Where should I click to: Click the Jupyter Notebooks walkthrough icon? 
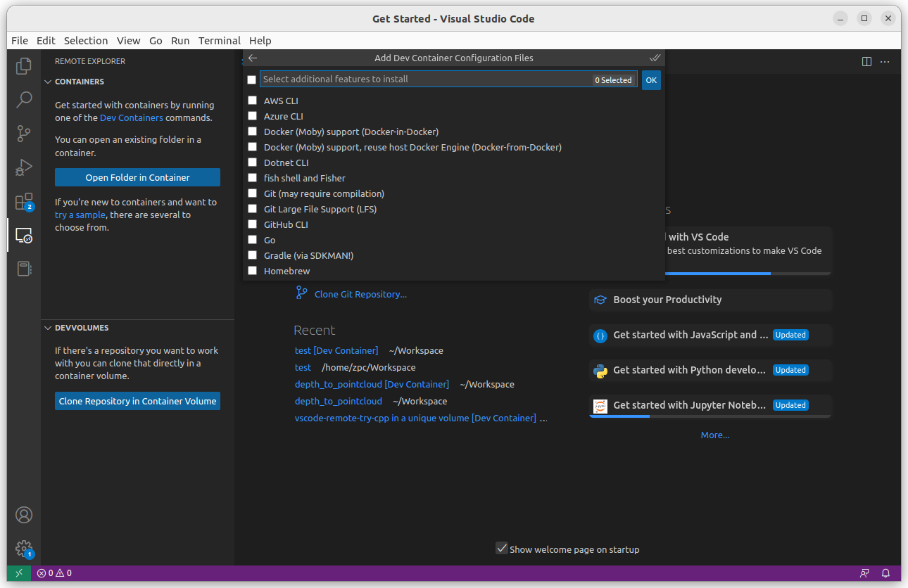tap(600, 406)
